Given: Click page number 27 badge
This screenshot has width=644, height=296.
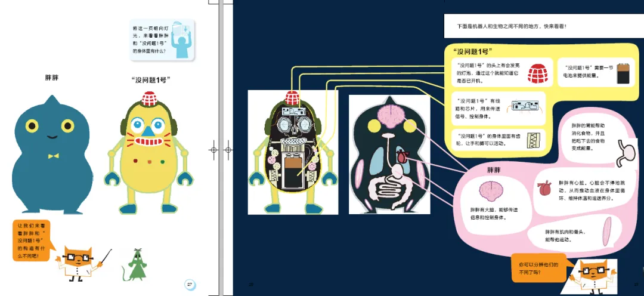Looking at the screenshot, I should 190,284.
